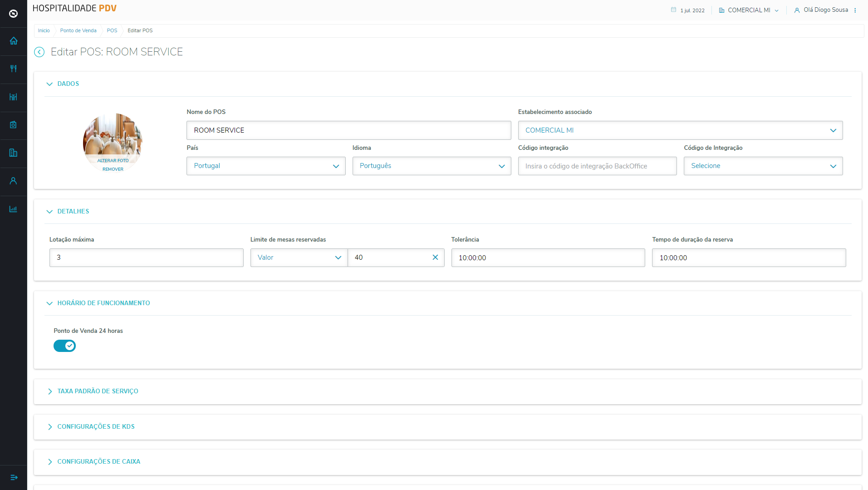The height and width of the screenshot is (490, 868).
Task: Open the user profile sidebar icon
Action: coord(14,181)
